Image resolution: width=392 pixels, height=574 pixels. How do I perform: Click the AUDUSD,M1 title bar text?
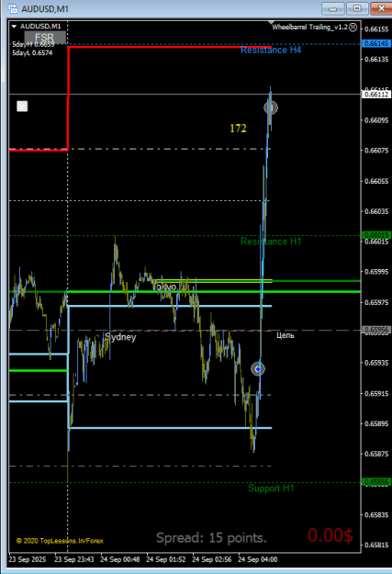(45, 9)
